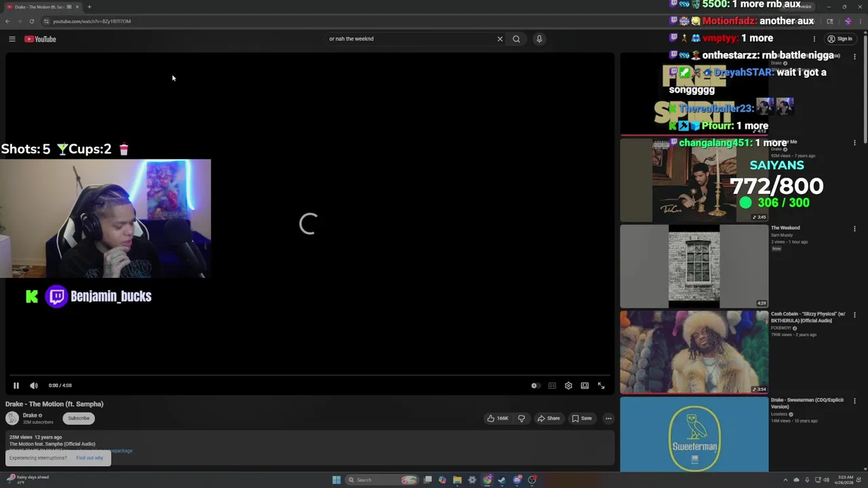Open The Weeknd suggested video thumbnail

click(x=694, y=266)
